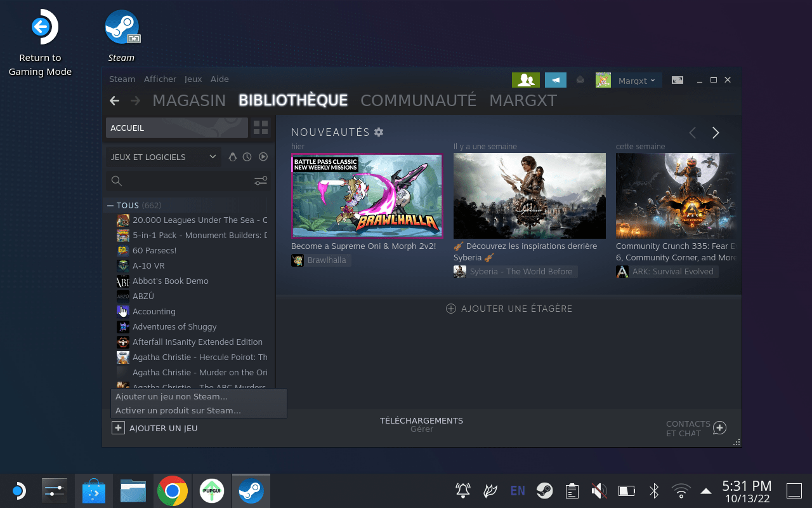The width and height of the screenshot is (812, 508).
Task: Open the MARGXT profile tab
Action: coord(523,100)
